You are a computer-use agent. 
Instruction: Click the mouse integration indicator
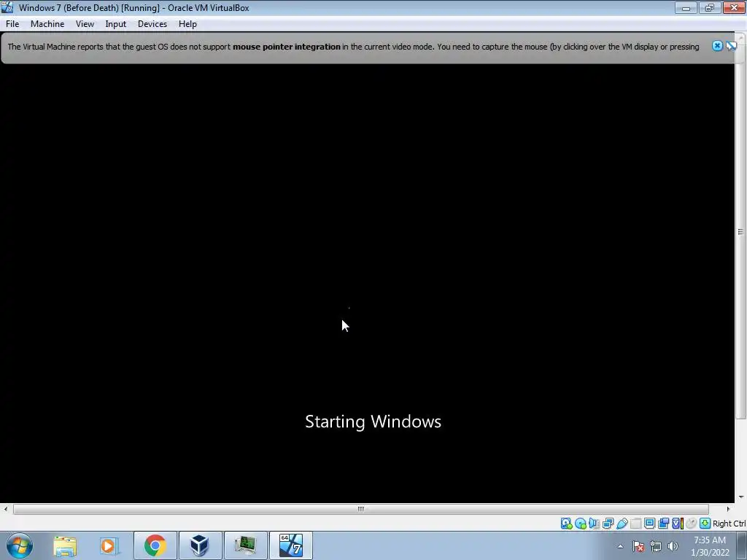(x=692, y=524)
